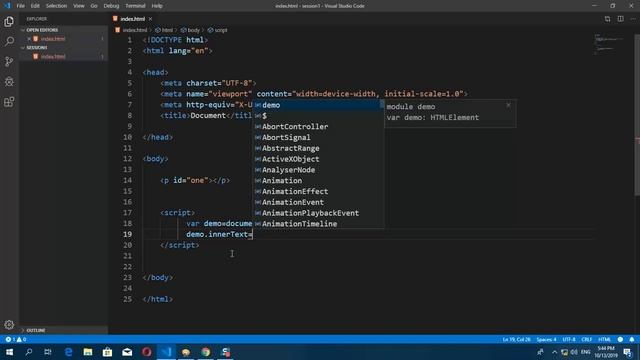Screen dimensions: 640x360
Task: Choose AbortSignal suggestion
Action: pos(318,138)
